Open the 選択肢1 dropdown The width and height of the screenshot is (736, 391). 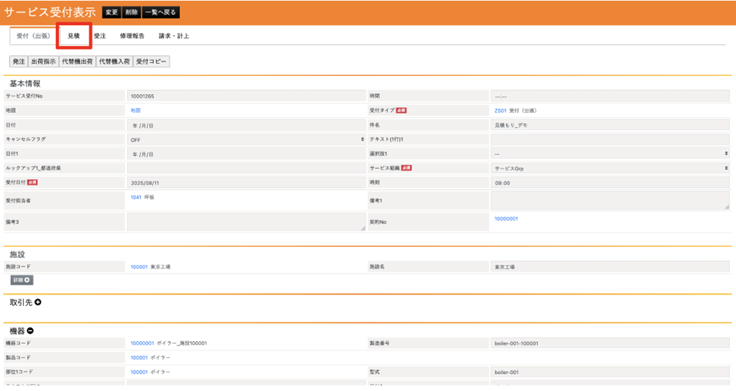[x=610, y=154]
